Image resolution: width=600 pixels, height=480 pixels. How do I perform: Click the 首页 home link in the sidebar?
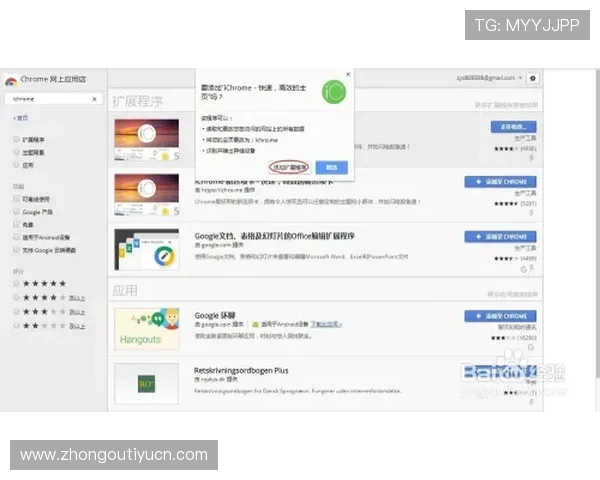[21, 118]
